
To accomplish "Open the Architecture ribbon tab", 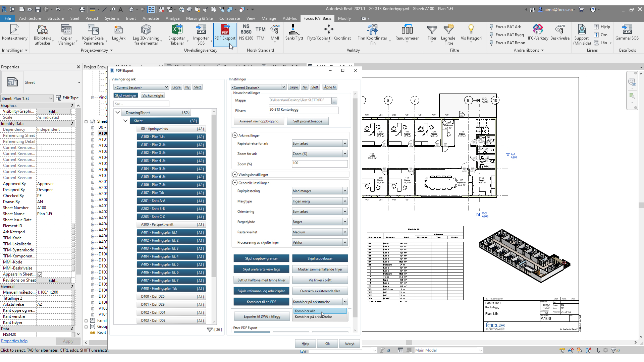I will pyautogui.click(x=30, y=18).
